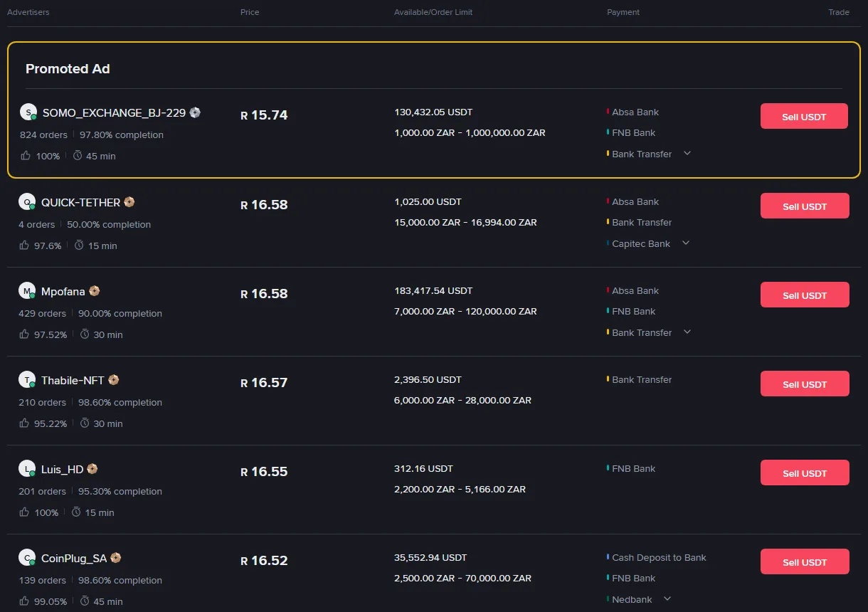
Task: Click badge icon beside QUICK-TETHER
Action: pyautogui.click(x=129, y=202)
